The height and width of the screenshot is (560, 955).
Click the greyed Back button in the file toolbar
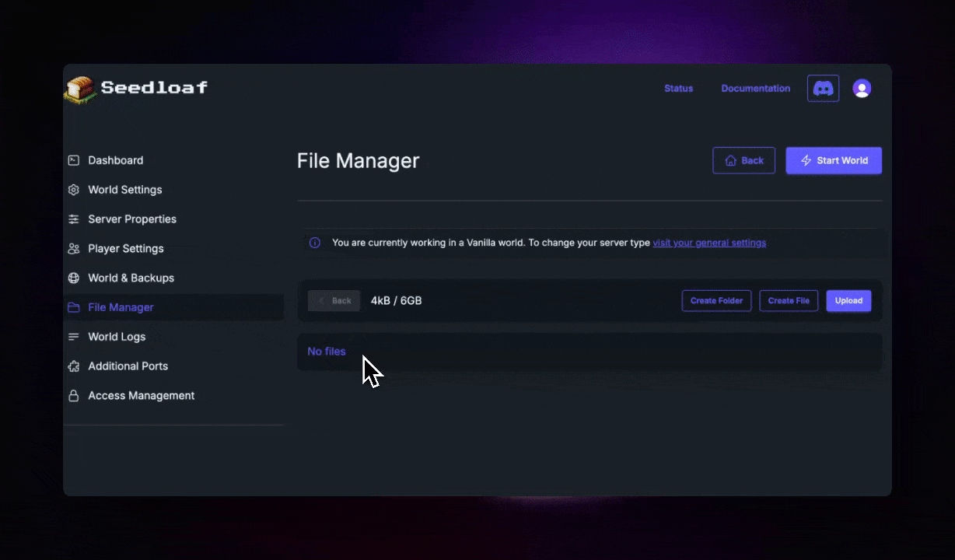click(x=334, y=301)
